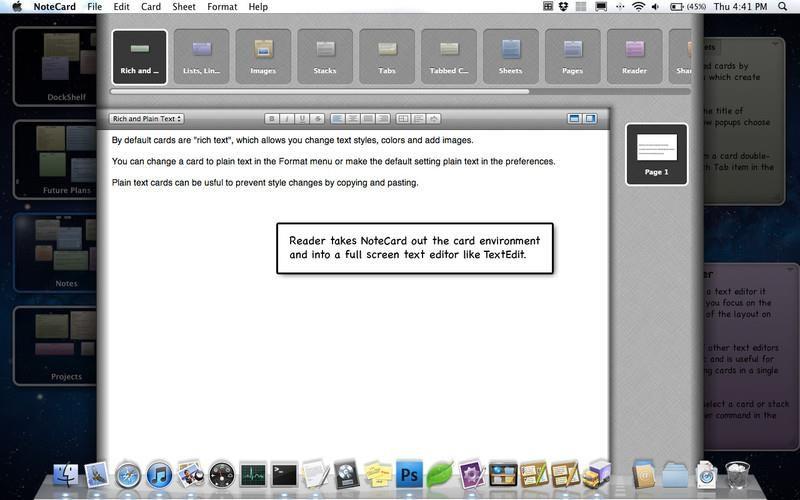Toggle underline text formatting
Screen dimensions: 800x500
click(302, 119)
